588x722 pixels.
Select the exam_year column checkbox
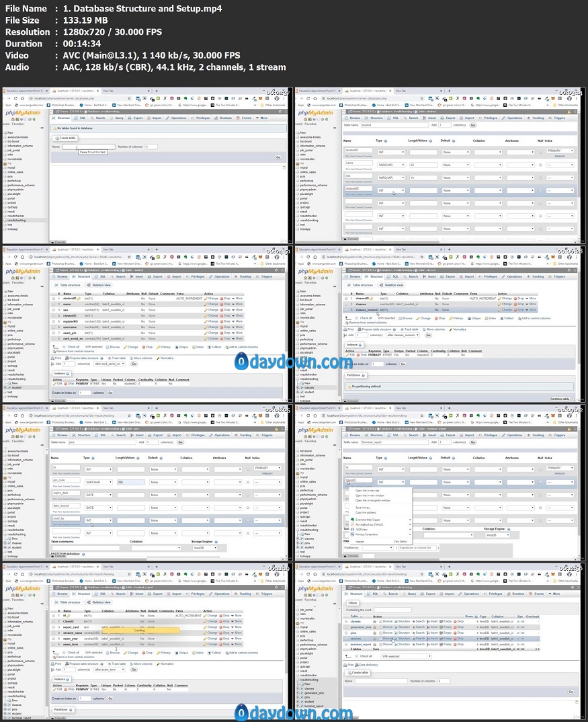tap(54, 639)
